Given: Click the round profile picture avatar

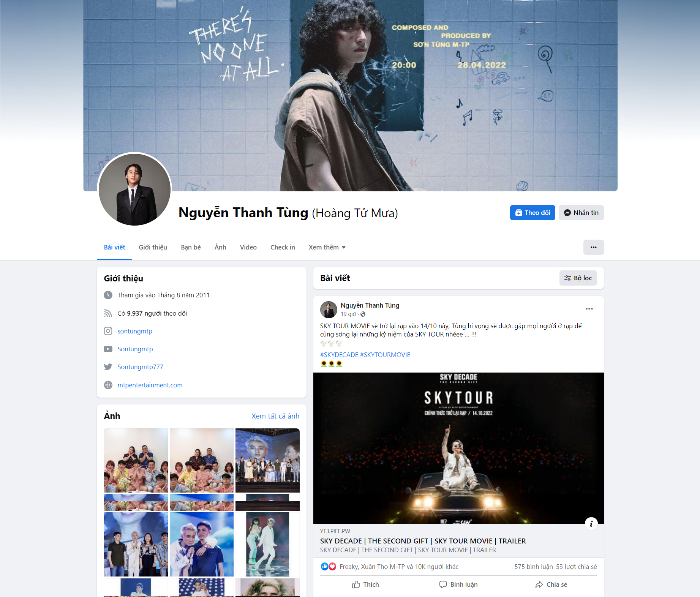Looking at the screenshot, I should click(x=134, y=190).
